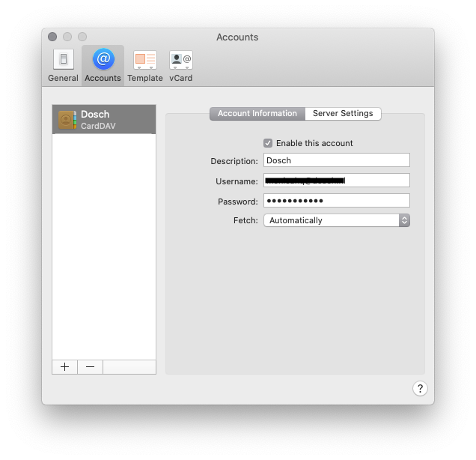The image size is (476, 460).
Task: Click the Description label
Action: coord(234,161)
